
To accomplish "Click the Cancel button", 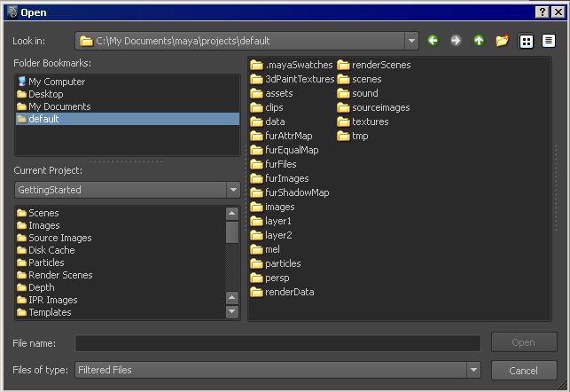I will point(524,371).
